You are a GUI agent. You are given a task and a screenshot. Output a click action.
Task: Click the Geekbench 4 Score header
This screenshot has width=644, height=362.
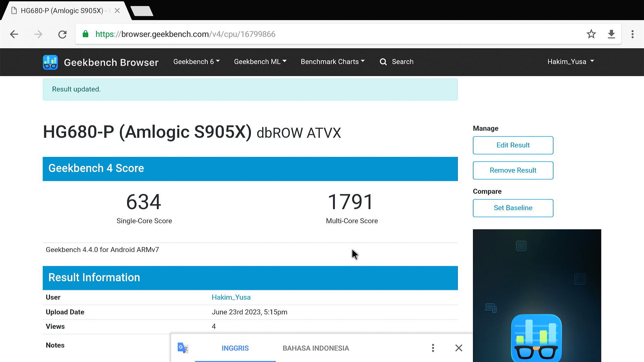[x=250, y=169]
